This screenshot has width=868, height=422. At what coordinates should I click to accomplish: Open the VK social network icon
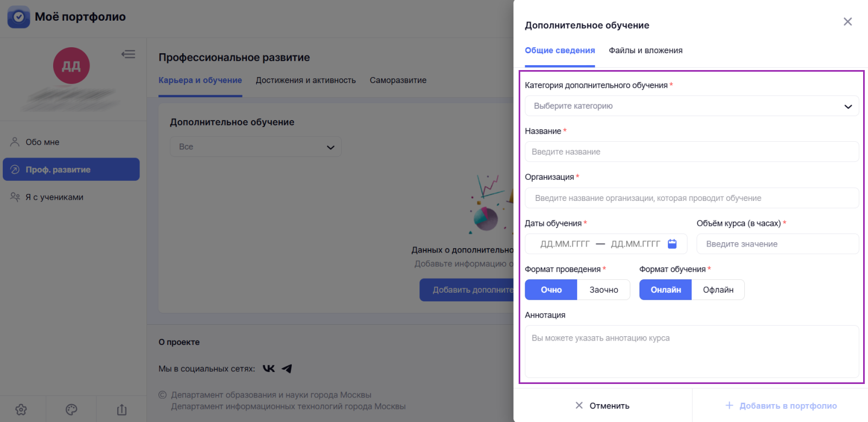pyautogui.click(x=269, y=369)
